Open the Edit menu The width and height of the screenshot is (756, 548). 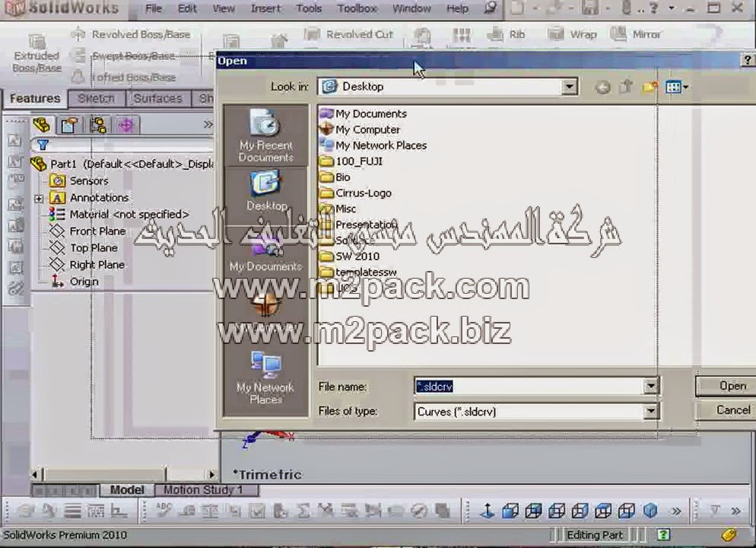point(187,8)
